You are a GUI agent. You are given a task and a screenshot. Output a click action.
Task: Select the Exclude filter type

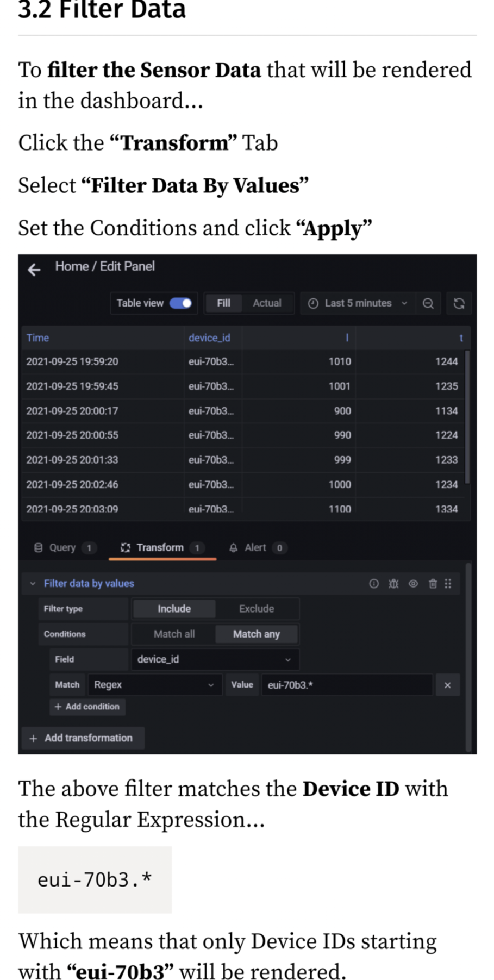(x=257, y=609)
